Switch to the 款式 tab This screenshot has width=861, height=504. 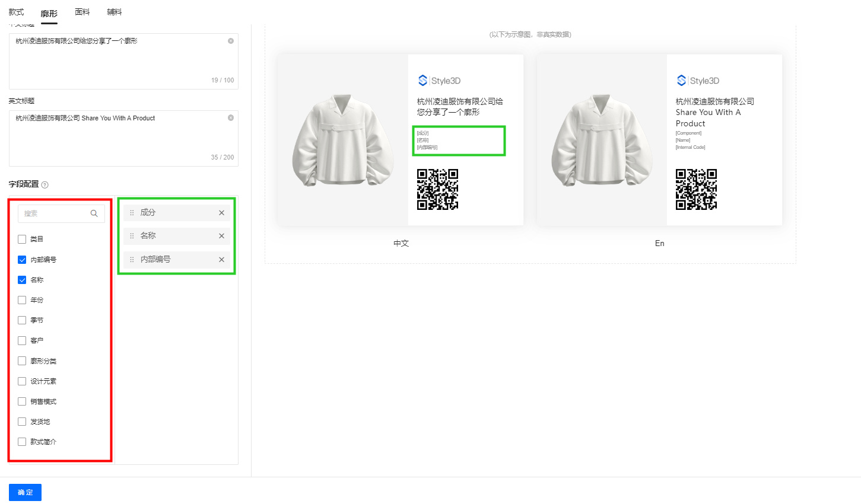(16, 12)
